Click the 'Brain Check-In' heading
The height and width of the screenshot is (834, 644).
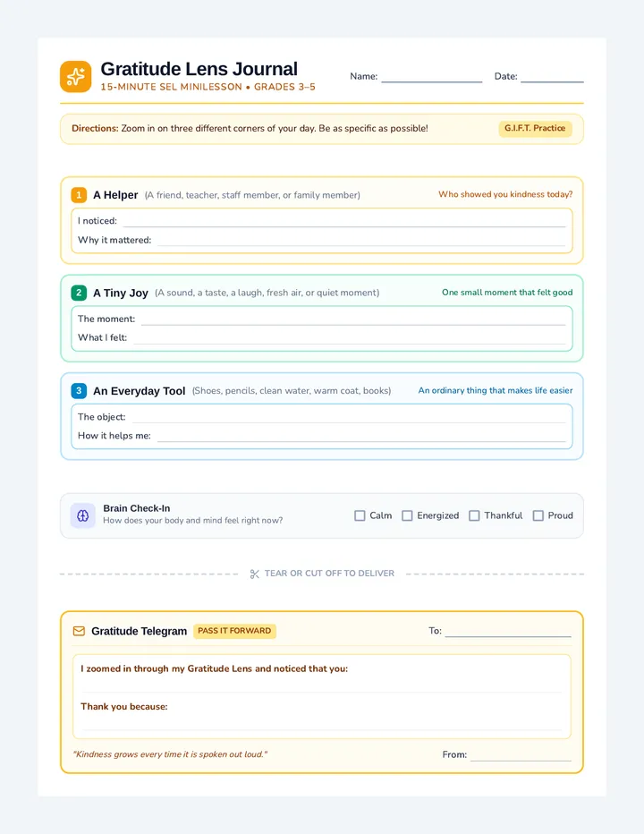[137, 508]
